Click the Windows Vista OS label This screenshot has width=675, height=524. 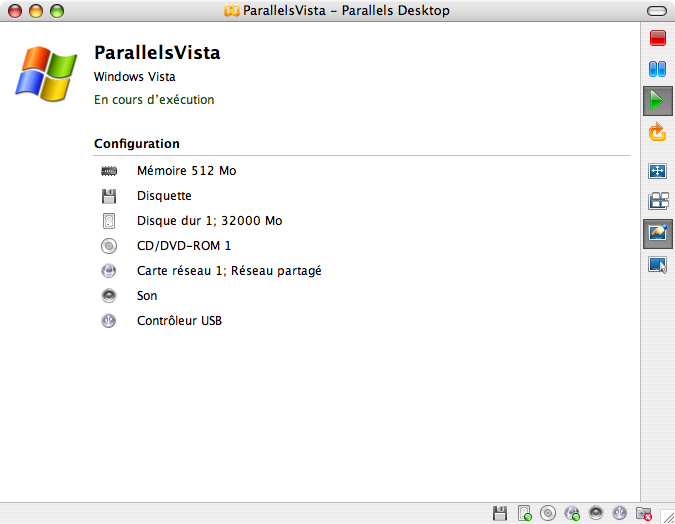coord(134,77)
